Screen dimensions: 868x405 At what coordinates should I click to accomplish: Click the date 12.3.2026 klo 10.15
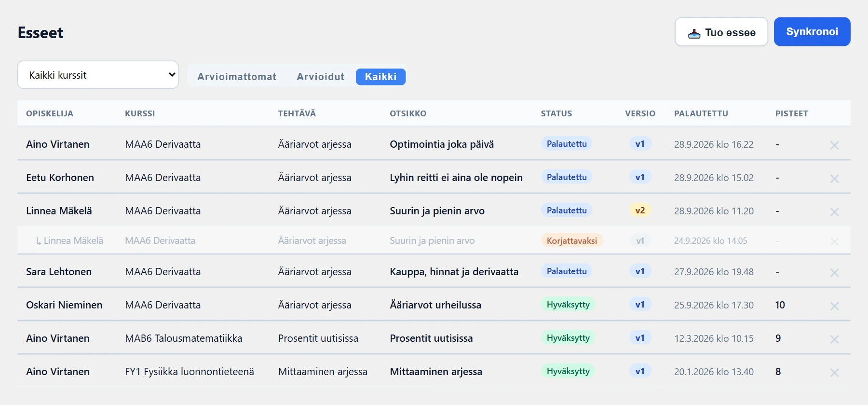pos(714,338)
